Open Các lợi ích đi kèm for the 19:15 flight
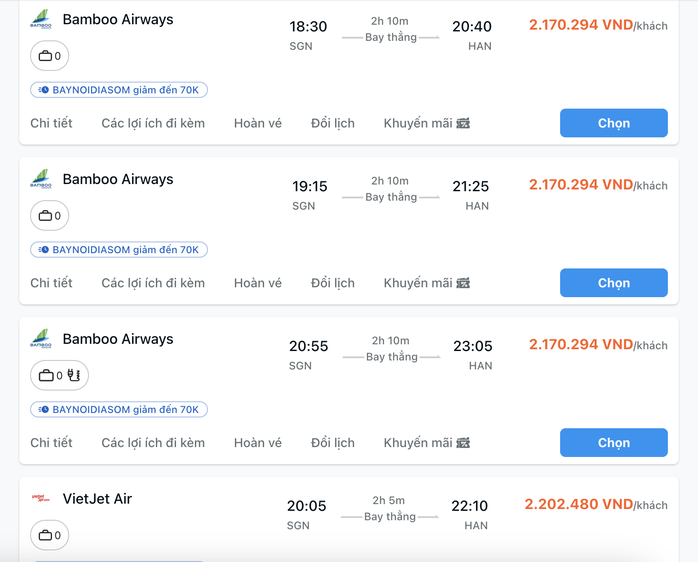698x562 pixels. pyautogui.click(x=153, y=283)
